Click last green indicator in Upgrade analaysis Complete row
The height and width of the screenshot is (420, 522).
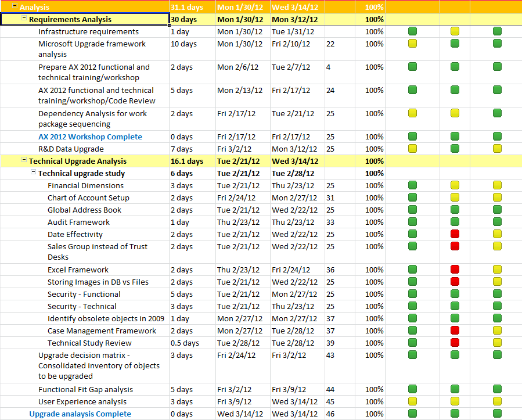(x=497, y=414)
